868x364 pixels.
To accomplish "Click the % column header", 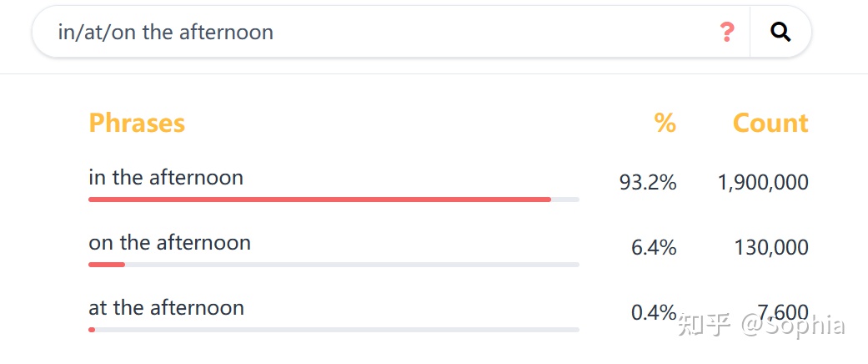I will (665, 123).
